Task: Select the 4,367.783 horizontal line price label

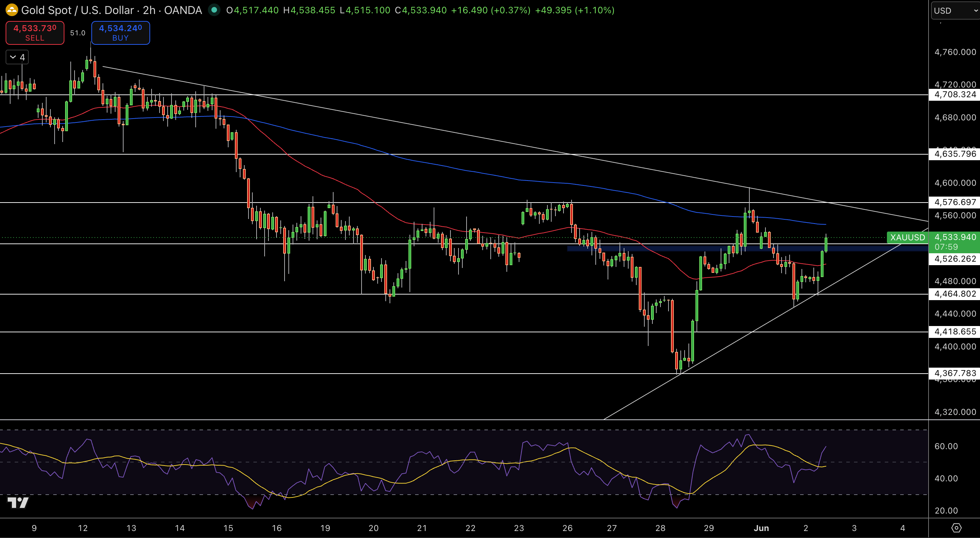Action: tap(955, 373)
